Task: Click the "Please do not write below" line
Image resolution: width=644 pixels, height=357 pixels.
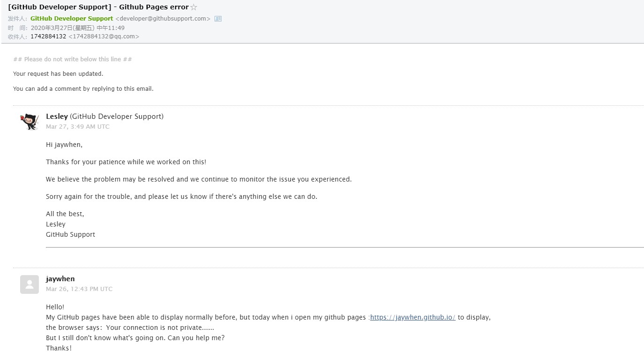Action: coord(73,59)
